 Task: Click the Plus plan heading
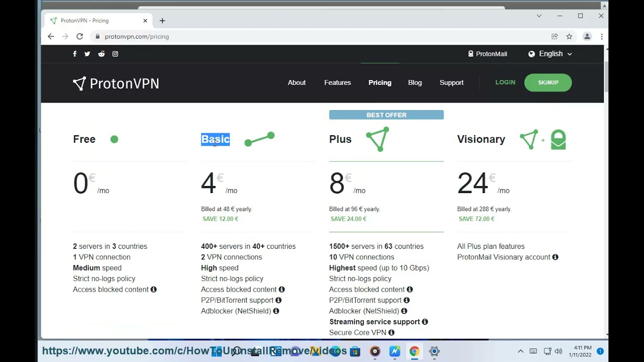coord(340,139)
